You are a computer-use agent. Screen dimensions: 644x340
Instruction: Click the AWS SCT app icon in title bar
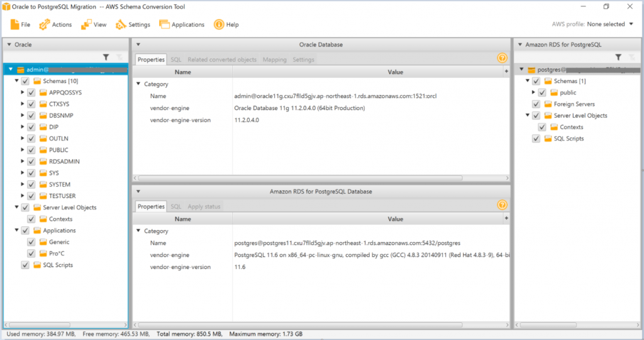click(x=6, y=6)
